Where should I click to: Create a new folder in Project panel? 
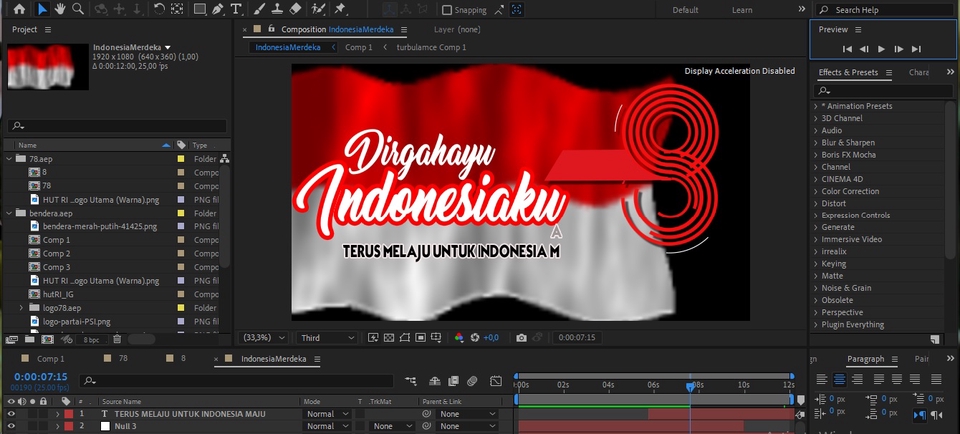[x=29, y=339]
